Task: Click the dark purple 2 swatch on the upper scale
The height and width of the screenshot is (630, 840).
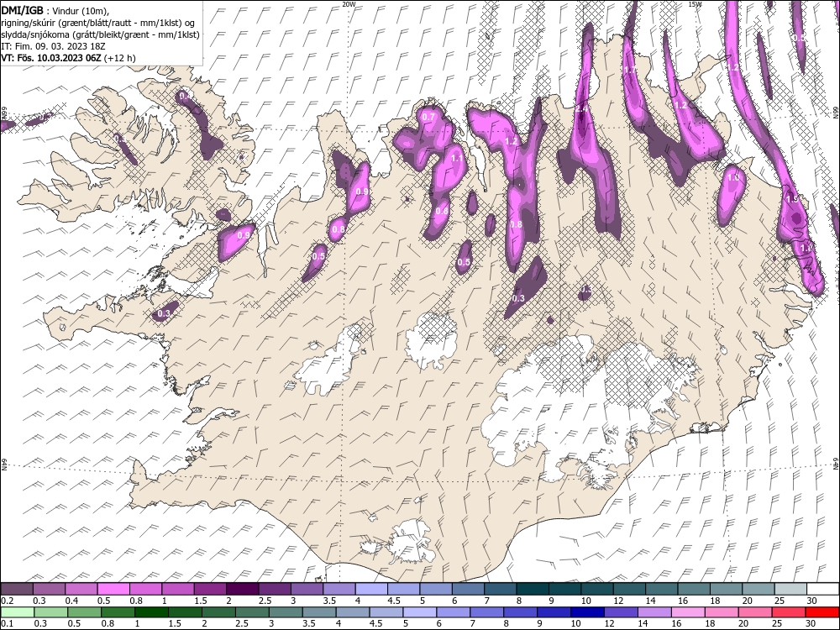Action: click(x=242, y=589)
